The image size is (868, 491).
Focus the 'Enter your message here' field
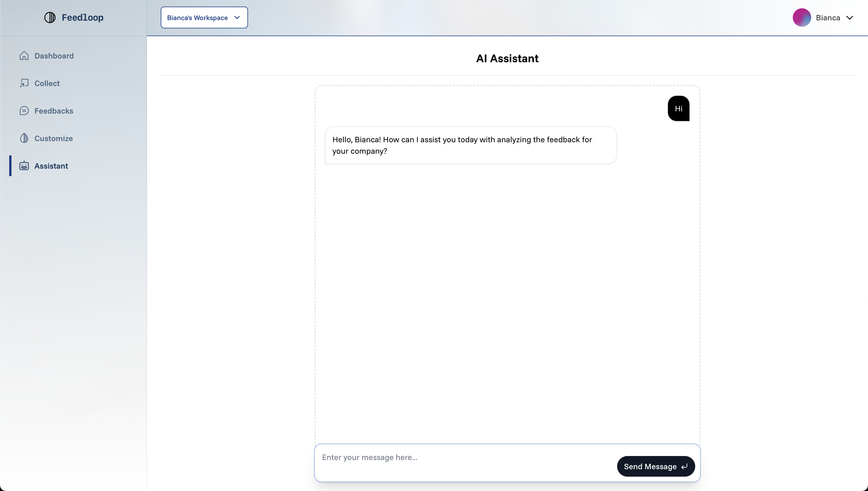[466, 458]
